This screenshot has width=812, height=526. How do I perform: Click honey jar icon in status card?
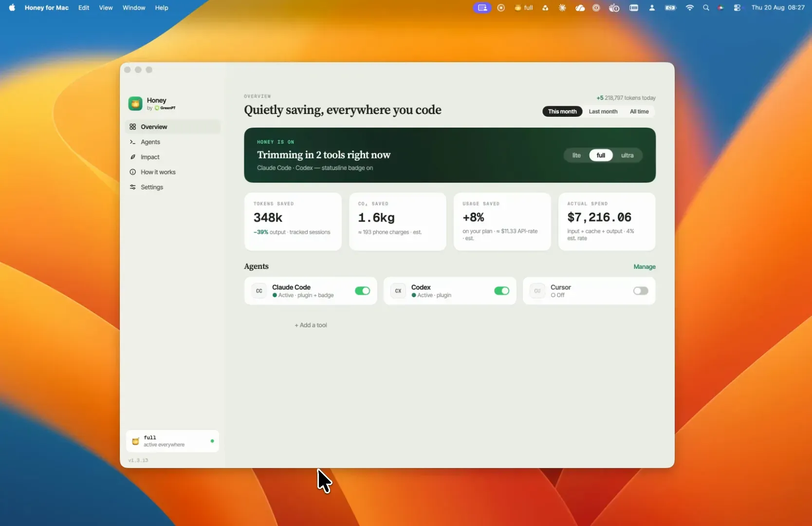[x=135, y=441]
